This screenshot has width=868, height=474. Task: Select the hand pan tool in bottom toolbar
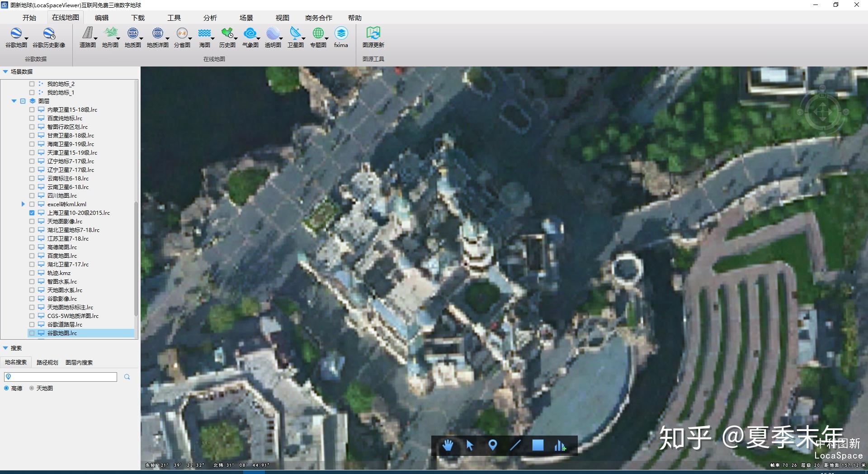coord(448,446)
